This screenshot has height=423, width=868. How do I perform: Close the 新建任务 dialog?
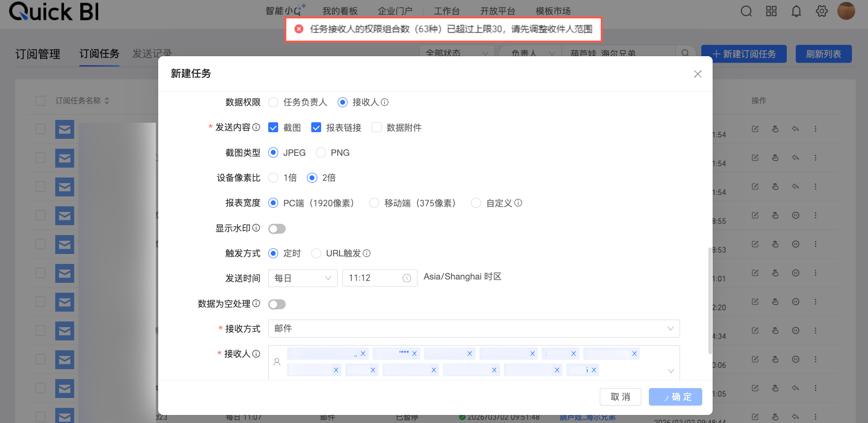[698, 74]
